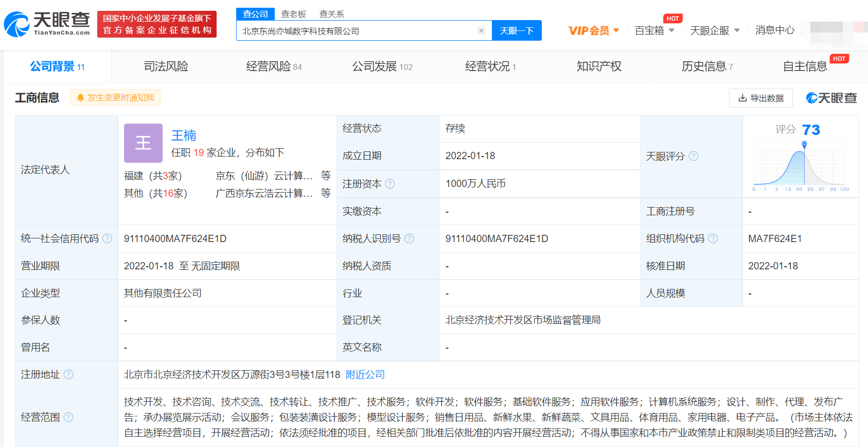868x447 pixels.
Task: Click 其他有限责任公司 enterprise type value
Action: click(x=163, y=293)
